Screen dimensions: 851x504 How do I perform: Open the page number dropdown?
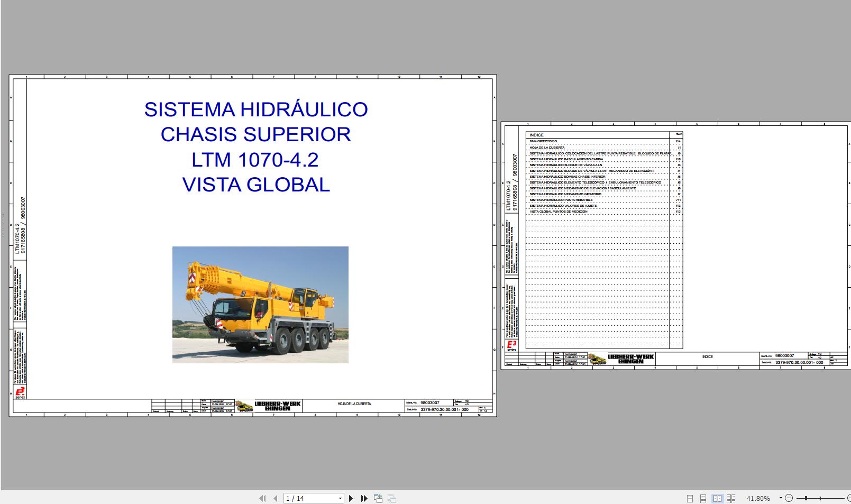(x=340, y=498)
